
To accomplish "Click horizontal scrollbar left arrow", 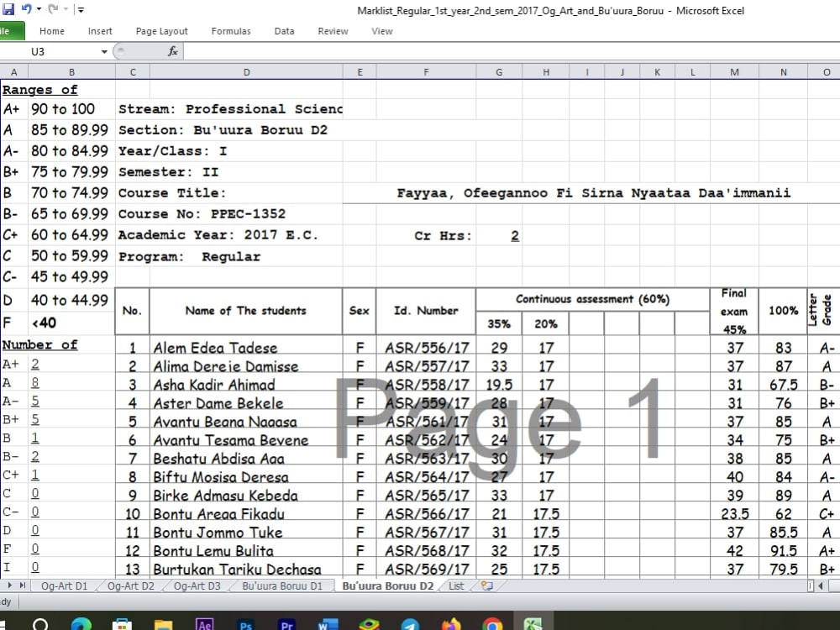I will (x=821, y=585).
